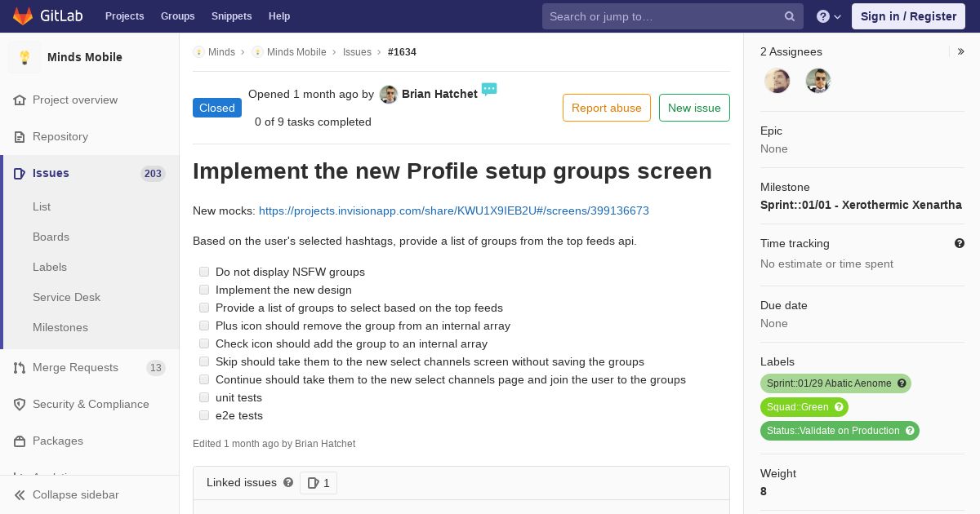Toggle the 'Do not display NSFW groups' checkbox
This screenshot has width=980, height=514.
click(x=204, y=272)
